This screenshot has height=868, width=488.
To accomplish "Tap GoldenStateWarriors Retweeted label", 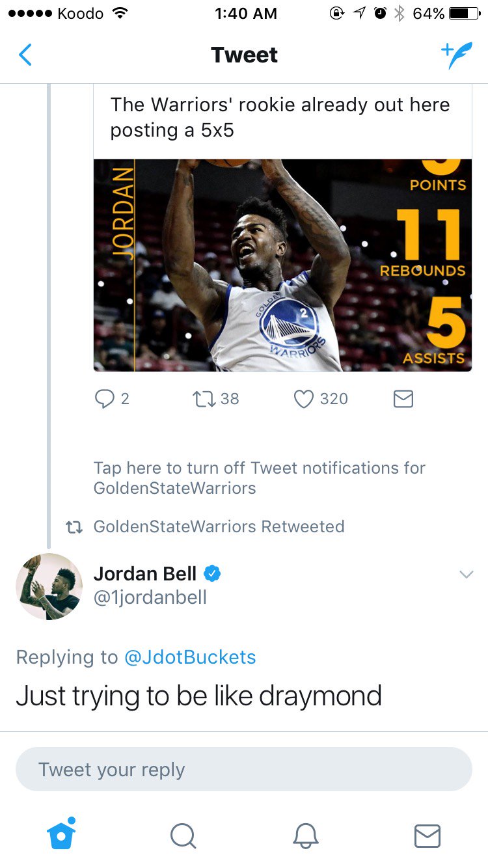I will pyautogui.click(x=219, y=526).
